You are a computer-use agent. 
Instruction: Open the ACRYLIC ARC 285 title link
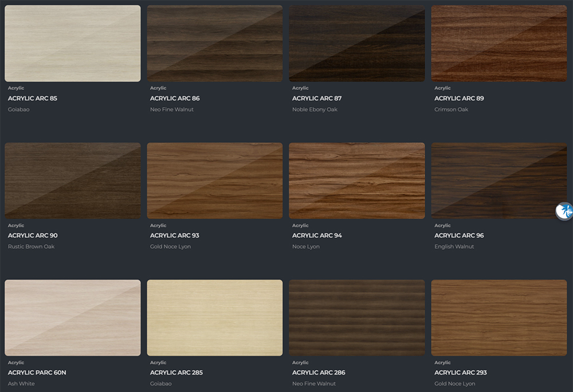(176, 373)
